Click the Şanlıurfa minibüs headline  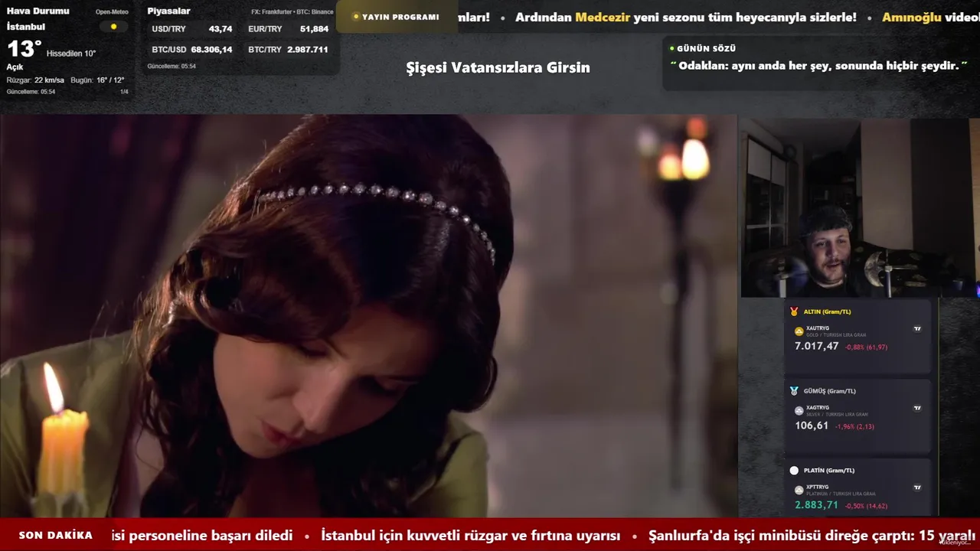point(812,536)
